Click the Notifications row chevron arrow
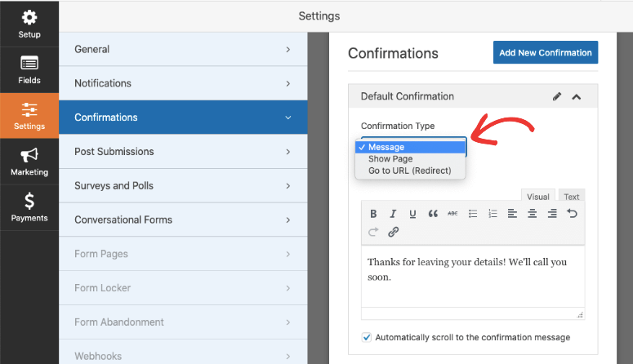 click(288, 83)
